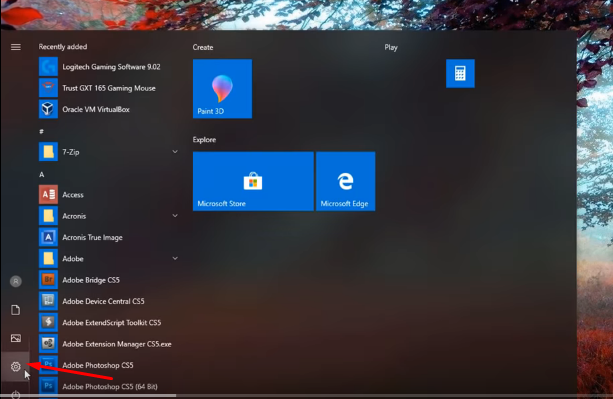The height and width of the screenshot is (399, 613).
Task: Click the 'Create' tile group title
Action: coord(203,47)
